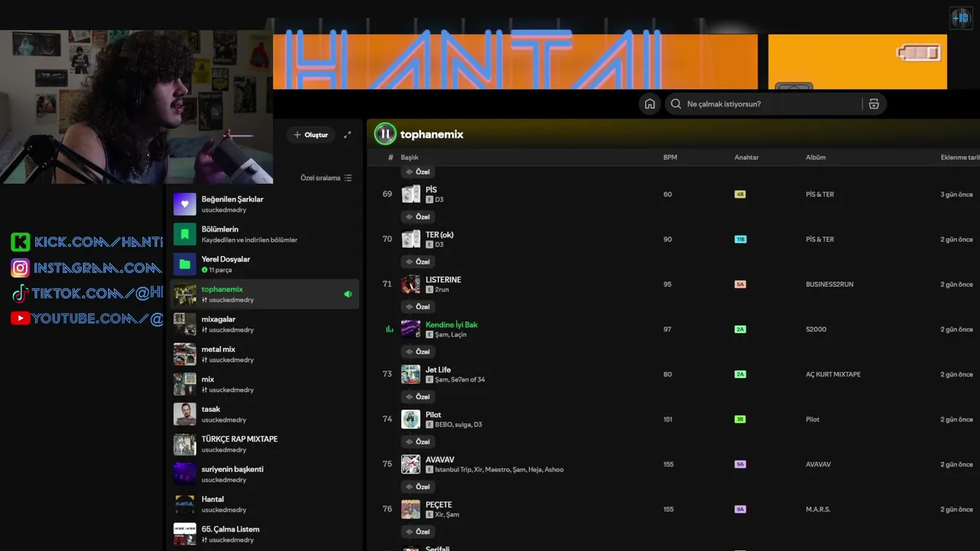Image resolution: width=980 pixels, height=551 pixels.
Task: Click the AVAVAV track title
Action: tap(440, 460)
